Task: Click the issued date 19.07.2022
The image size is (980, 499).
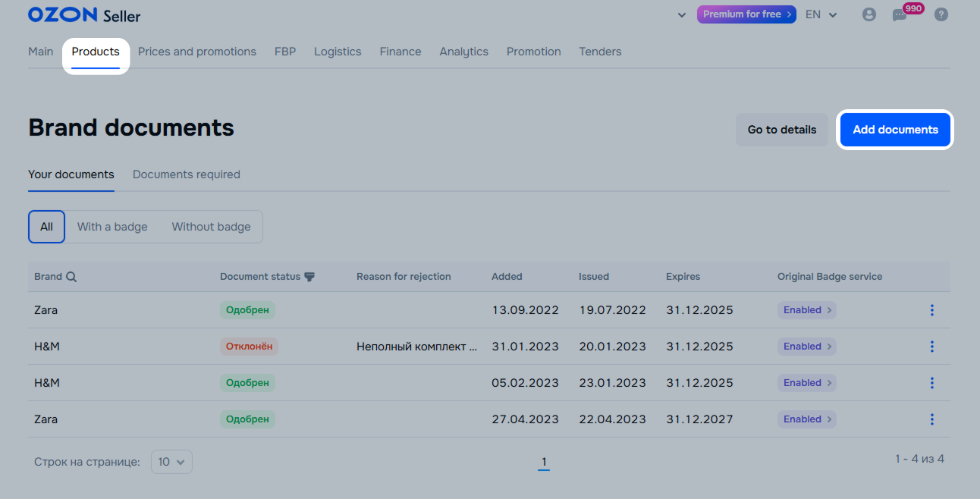Action: (612, 310)
